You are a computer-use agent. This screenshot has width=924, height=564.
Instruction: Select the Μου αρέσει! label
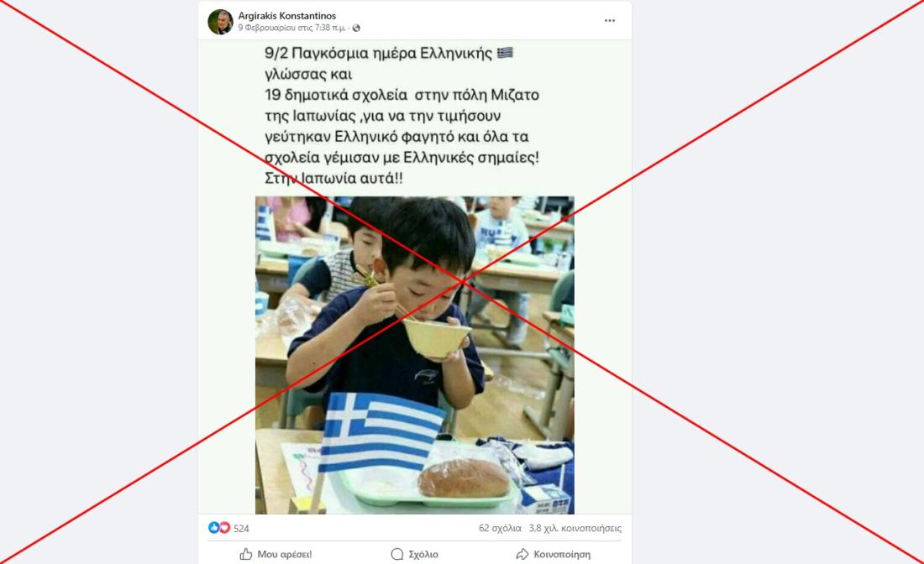[285, 555]
